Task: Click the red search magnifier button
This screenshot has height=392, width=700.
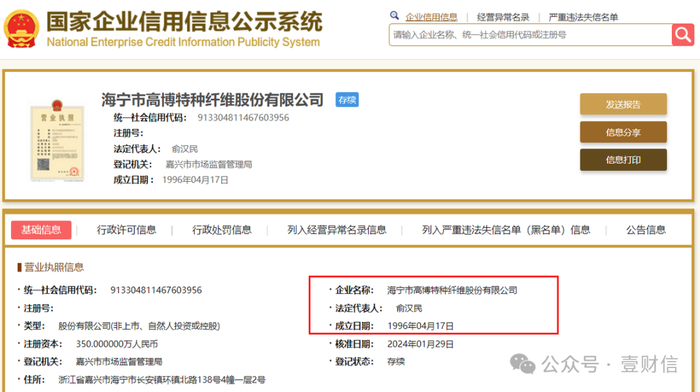Action: point(683,34)
